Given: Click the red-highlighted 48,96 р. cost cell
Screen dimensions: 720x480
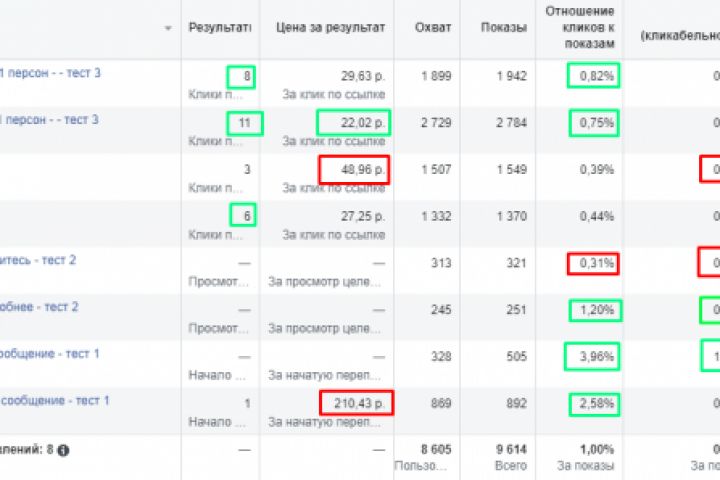Looking at the screenshot, I should pyautogui.click(x=354, y=170).
